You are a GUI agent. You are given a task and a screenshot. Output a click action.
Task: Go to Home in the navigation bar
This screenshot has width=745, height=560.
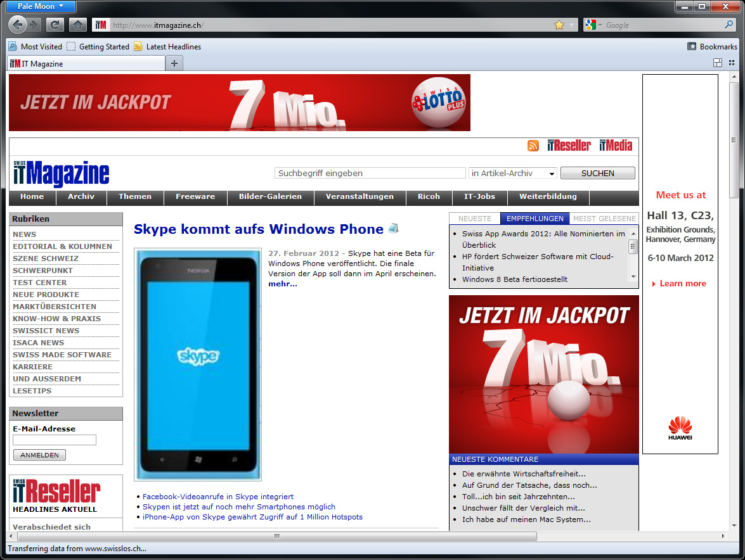tap(32, 196)
